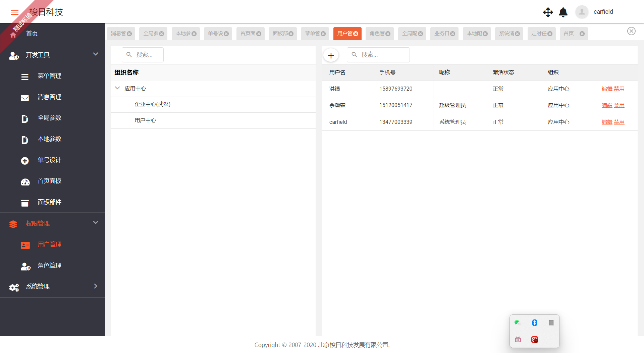Click the organization search magnifier icon
Viewport: 644px width, 353px height.
click(129, 54)
